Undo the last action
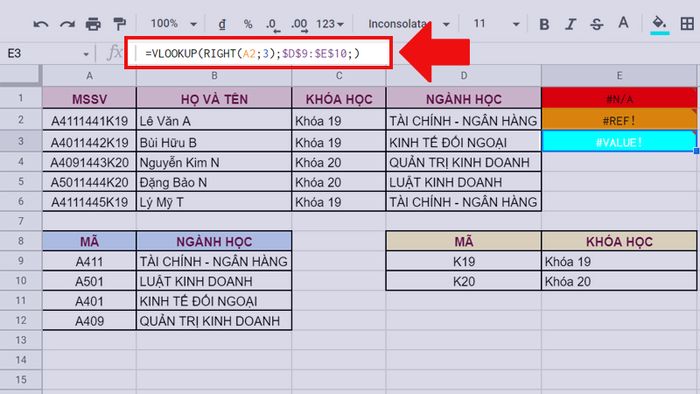 41,24
